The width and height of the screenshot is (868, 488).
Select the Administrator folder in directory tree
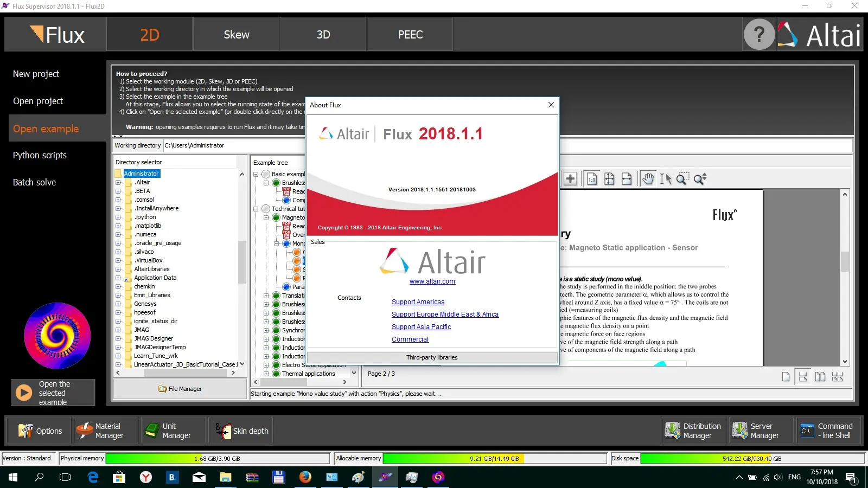(142, 174)
